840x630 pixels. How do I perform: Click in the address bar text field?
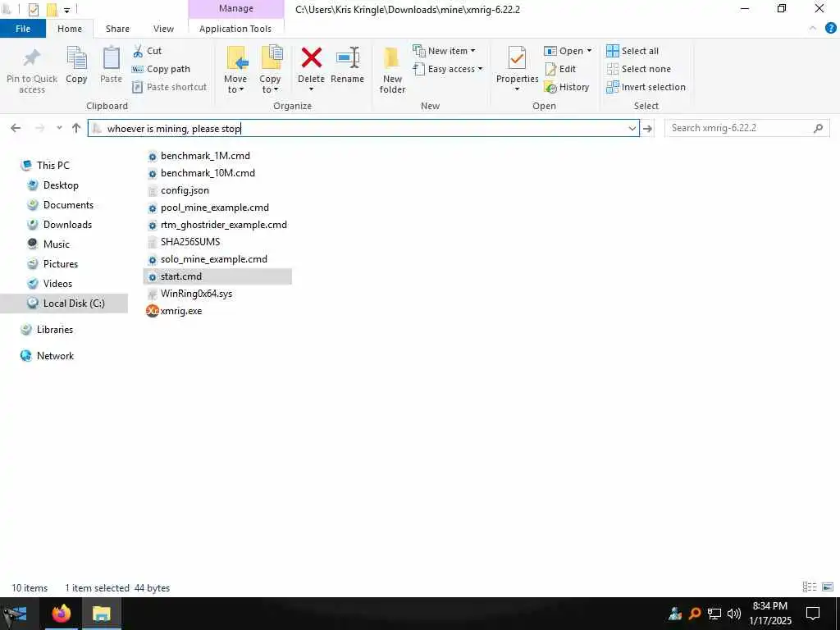(x=364, y=128)
